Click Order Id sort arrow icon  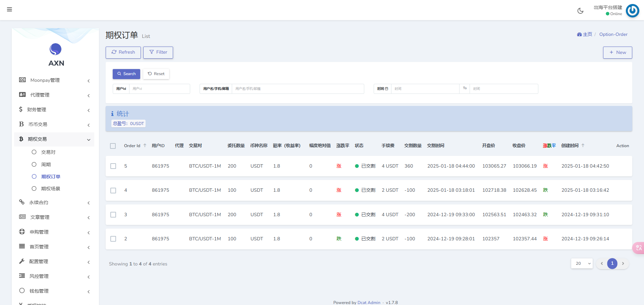(145, 145)
